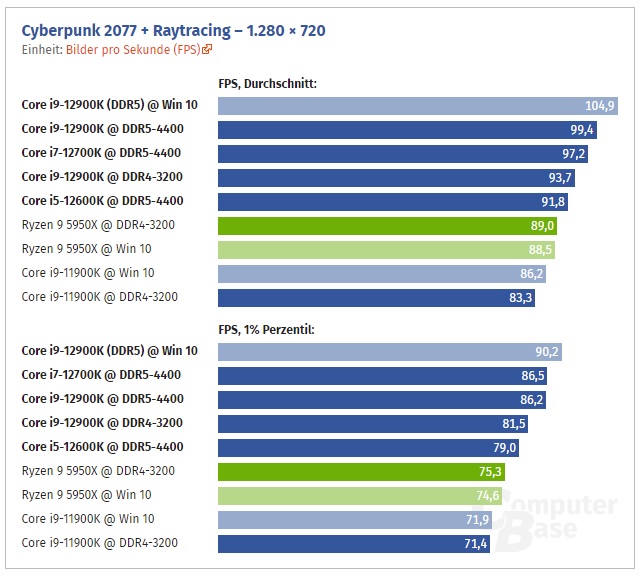Image resolution: width=642 pixels, height=579 pixels.
Task: Click the 86,2 value in the 1% Perzentil section
Action: [531, 400]
